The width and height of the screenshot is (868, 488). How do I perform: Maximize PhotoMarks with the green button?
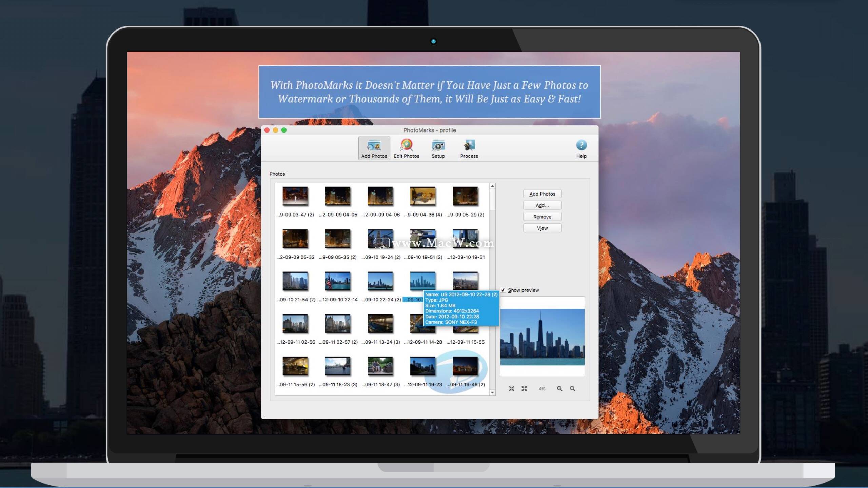tap(284, 130)
